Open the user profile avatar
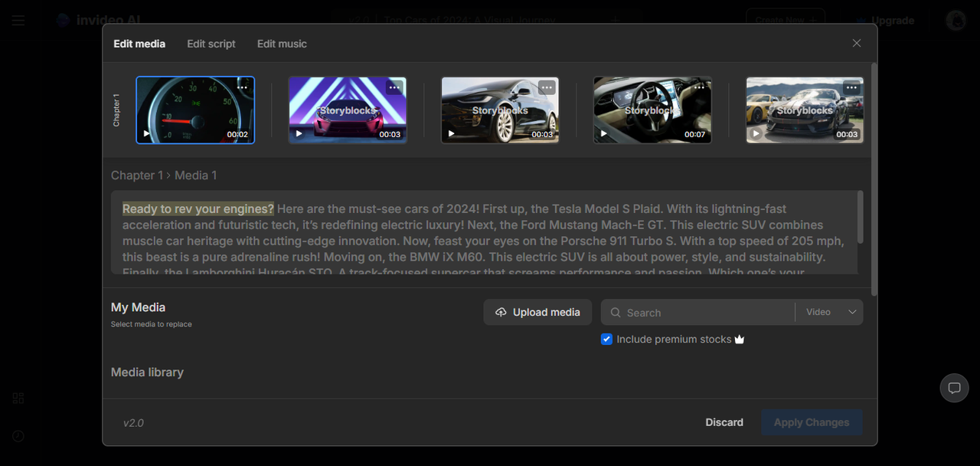 point(955,21)
